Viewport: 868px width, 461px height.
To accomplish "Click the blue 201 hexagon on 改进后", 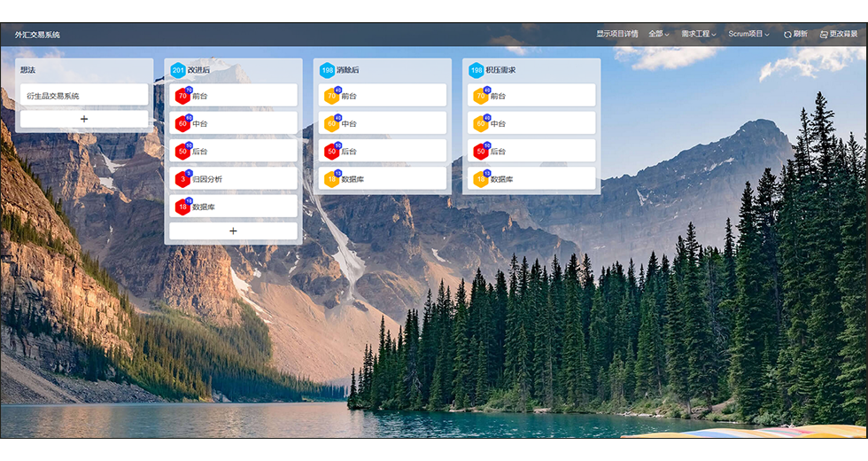I will click(x=178, y=70).
